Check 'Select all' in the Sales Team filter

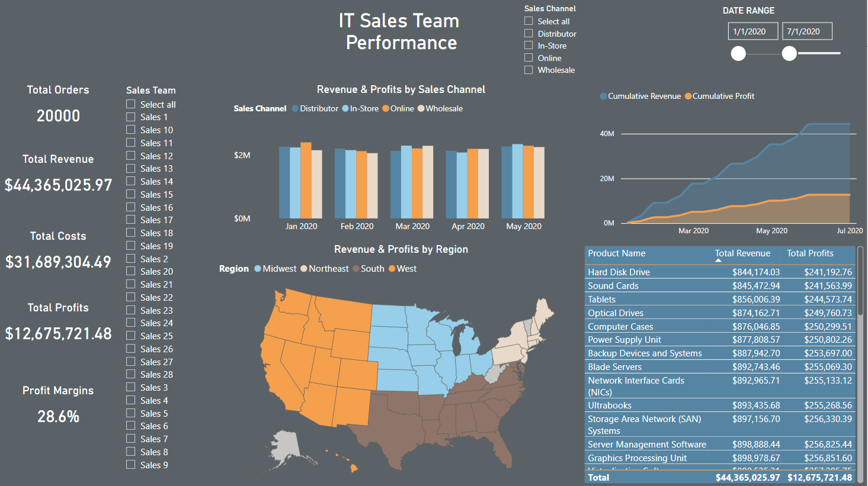click(130, 104)
